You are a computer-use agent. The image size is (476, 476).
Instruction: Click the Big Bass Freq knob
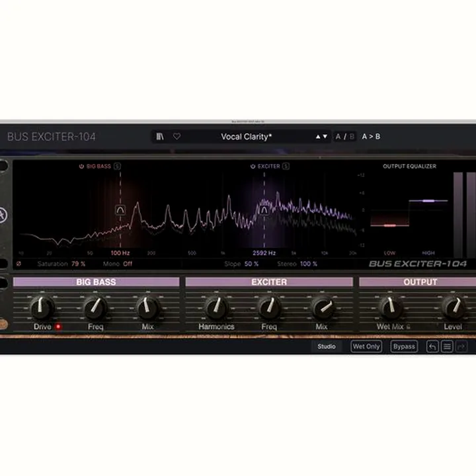click(x=95, y=307)
